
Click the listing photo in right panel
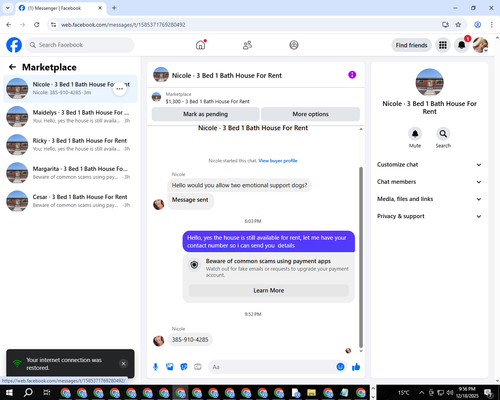tap(429, 82)
